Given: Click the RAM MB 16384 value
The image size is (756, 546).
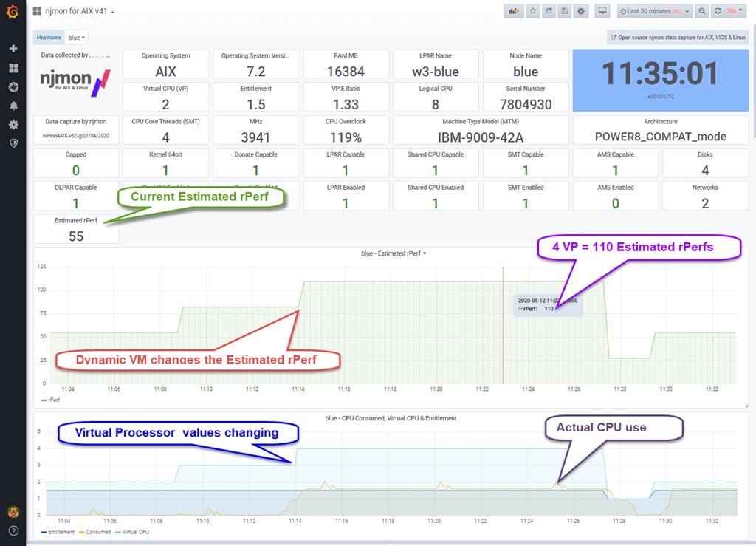Looking at the screenshot, I should [x=346, y=72].
